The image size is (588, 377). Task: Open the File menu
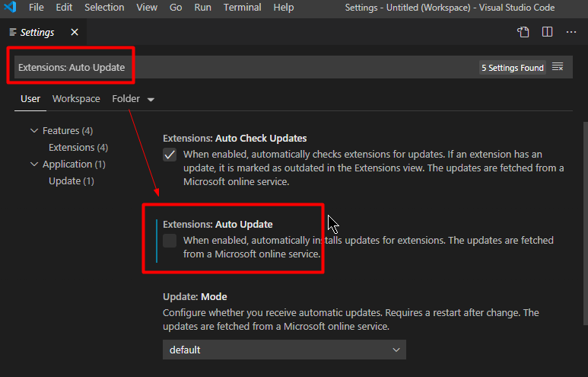37,7
